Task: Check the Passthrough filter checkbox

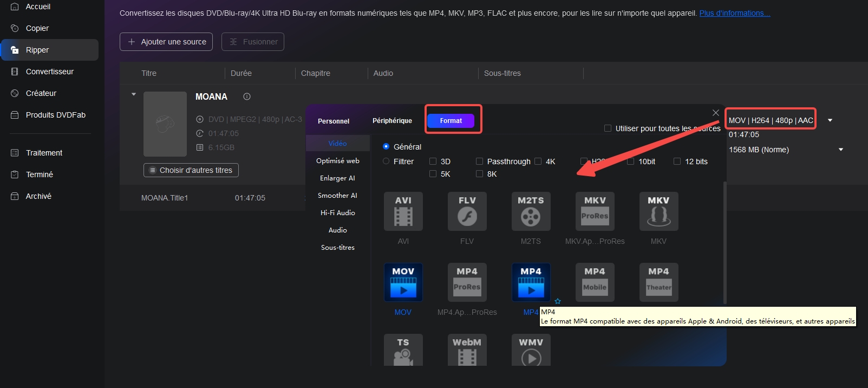Action: coord(479,161)
